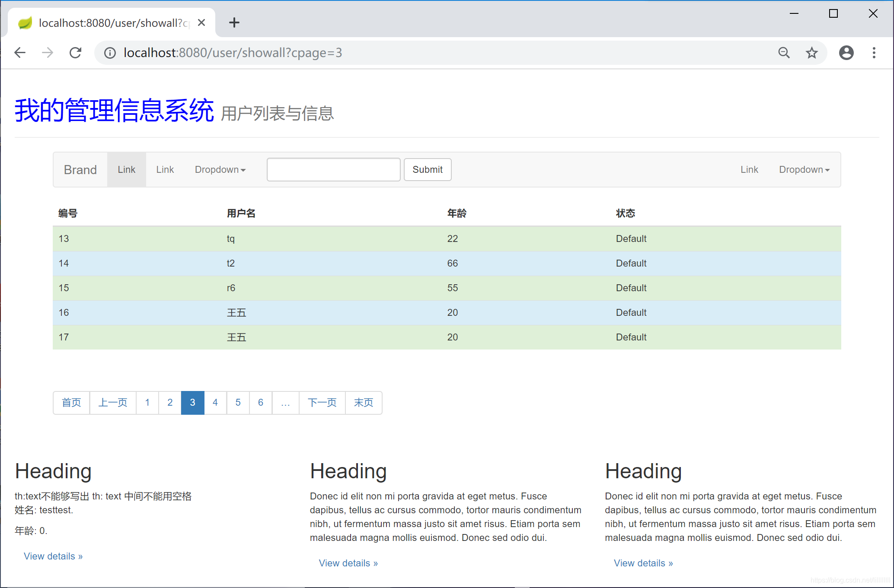Click the 下一页 pagination link

tap(322, 403)
